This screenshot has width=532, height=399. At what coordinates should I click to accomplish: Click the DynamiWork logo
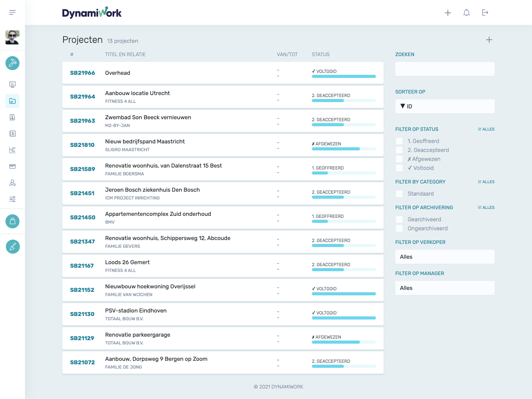tap(92, 13)
